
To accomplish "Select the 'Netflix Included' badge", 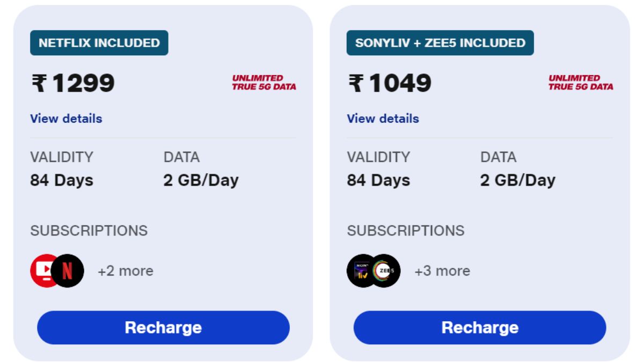I will (99, 43).
